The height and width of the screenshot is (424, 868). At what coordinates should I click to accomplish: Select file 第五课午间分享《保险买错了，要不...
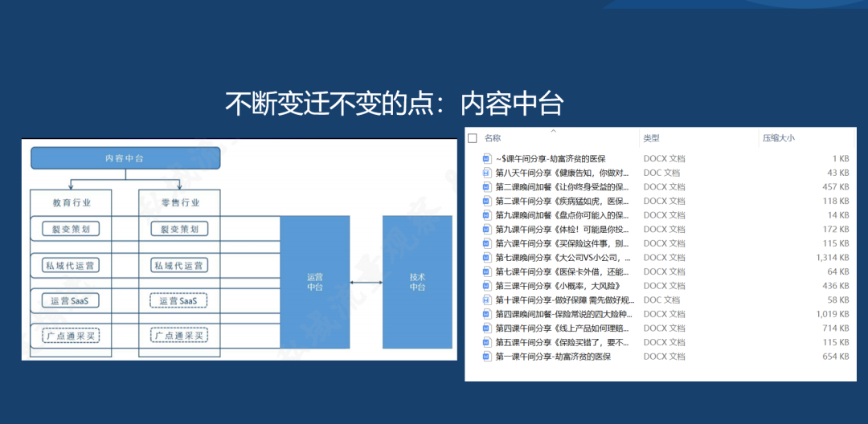click(x=563, y=342)
